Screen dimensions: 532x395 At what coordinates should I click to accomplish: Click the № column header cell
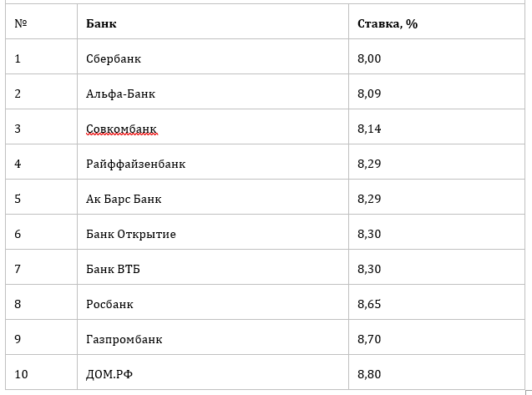(x=21, y=23)
